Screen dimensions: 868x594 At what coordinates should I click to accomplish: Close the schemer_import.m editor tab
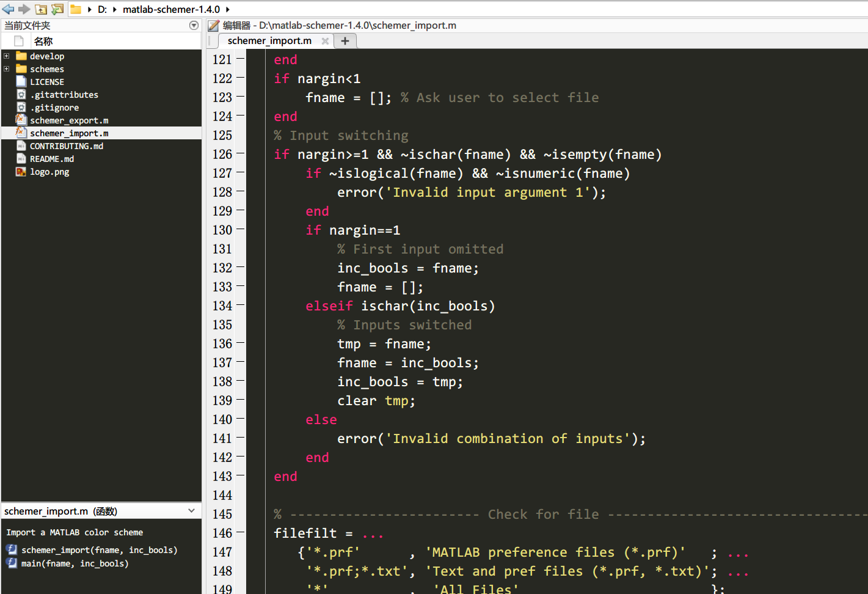[325, 41]
